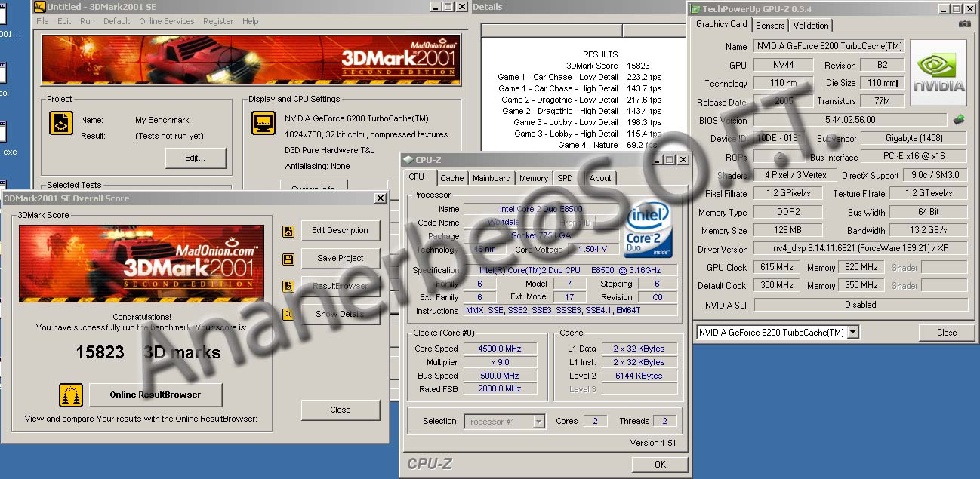Click the icon beside the ResultBrowser button

point(288,287)
